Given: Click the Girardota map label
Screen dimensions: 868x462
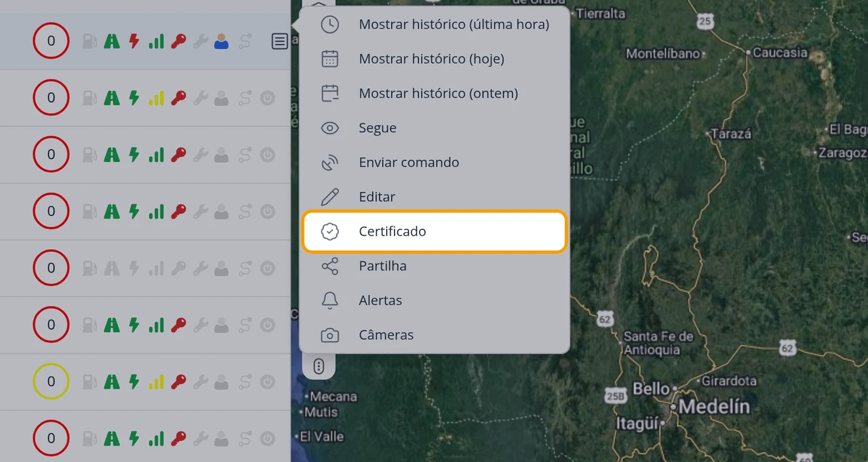Looking at the screenshot, I should (729, 381).
